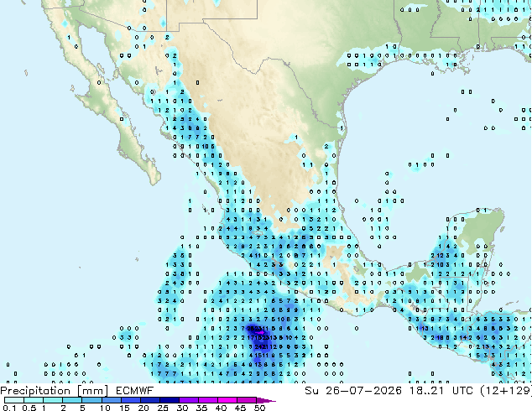This screenshot has height=411, width=532.
Task: Click the arrow tip beyond 50 on legend
Action: pos(266,400)
